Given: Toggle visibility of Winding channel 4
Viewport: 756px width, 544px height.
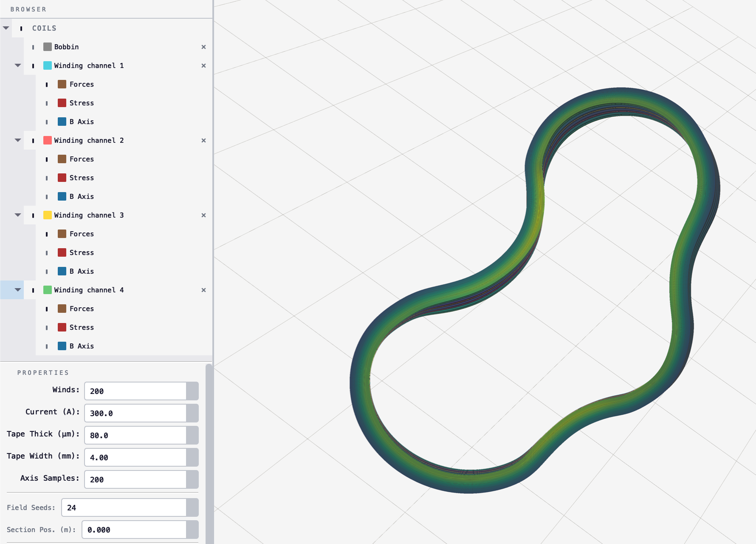Looking at the screenshot, I should click(x=33, y=290).
